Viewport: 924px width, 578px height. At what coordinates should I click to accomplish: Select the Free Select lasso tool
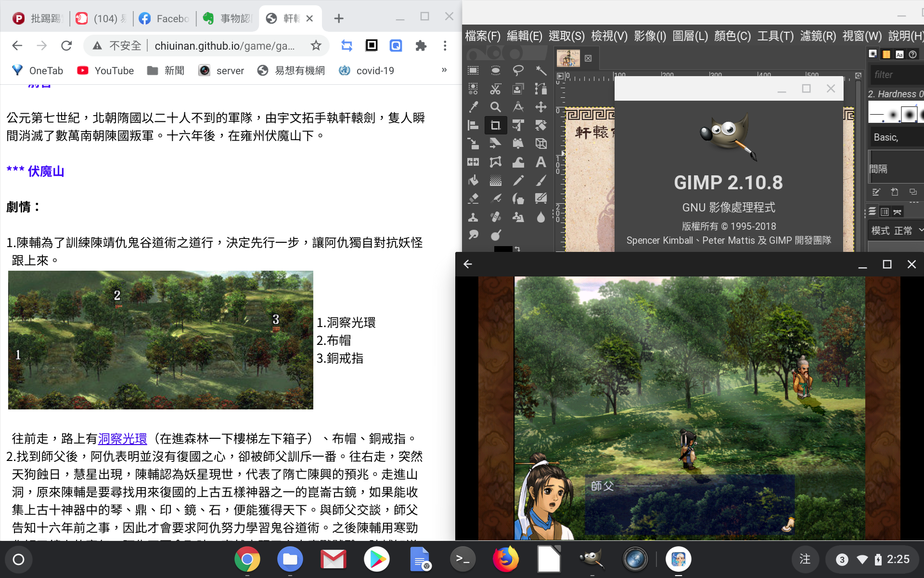tap(518, 71)
